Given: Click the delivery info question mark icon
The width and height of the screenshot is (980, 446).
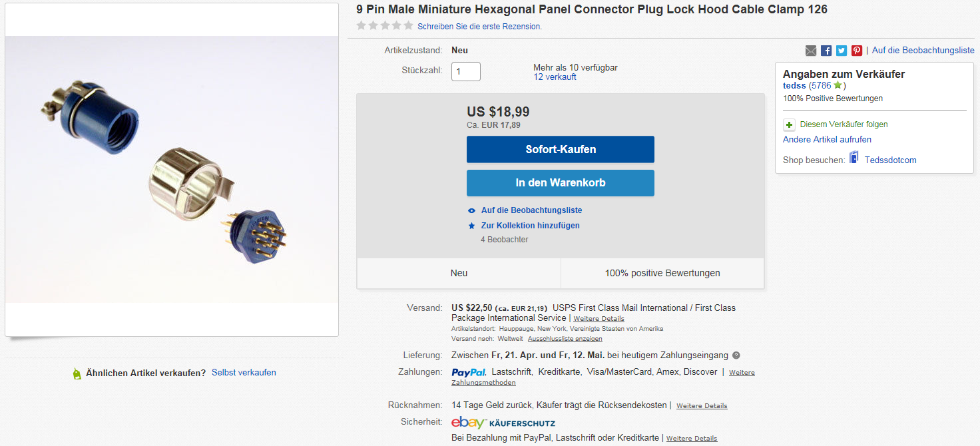Looking at the screenshot, I should (x=736, y=355).
